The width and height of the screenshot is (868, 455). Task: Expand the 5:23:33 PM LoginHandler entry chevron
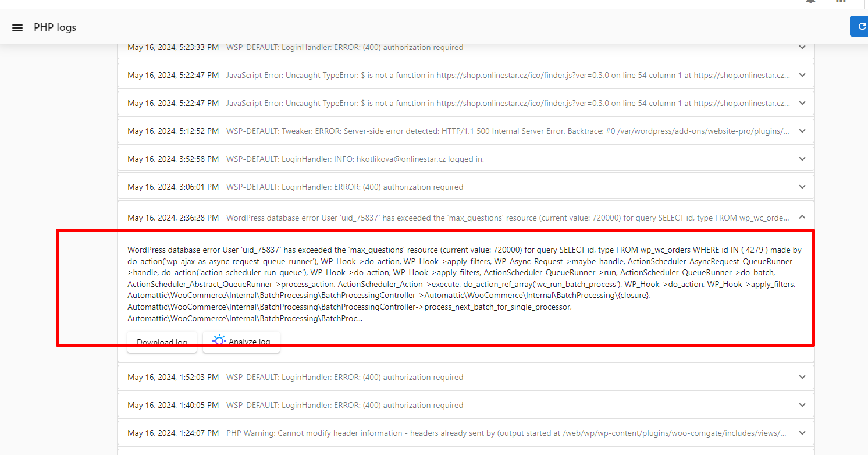(x=802, y=47)
